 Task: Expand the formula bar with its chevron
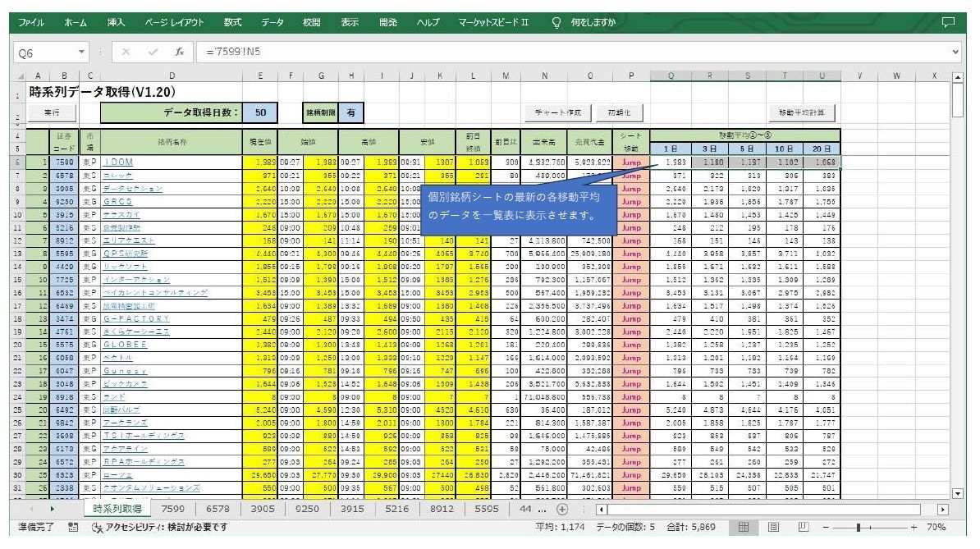pyautogui.click(x=955, y=53)
